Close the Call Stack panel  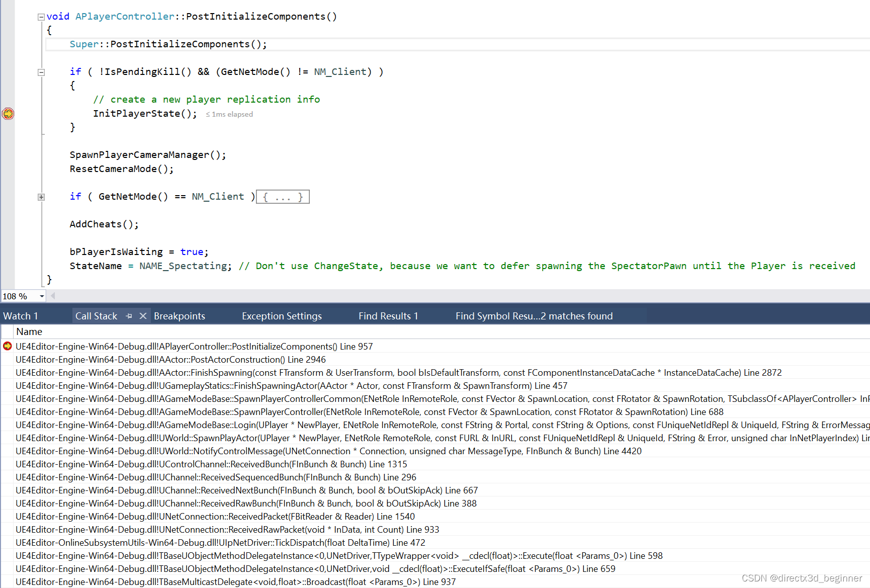click(143, 316)
